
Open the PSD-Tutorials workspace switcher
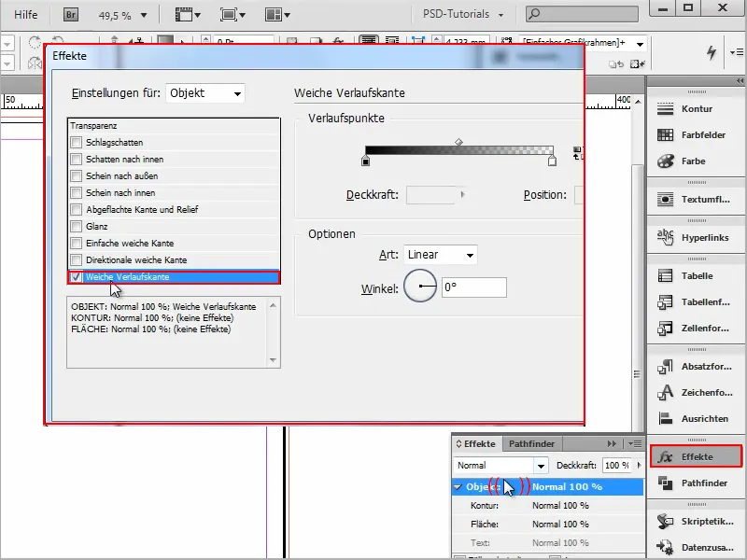coord(462,14)
